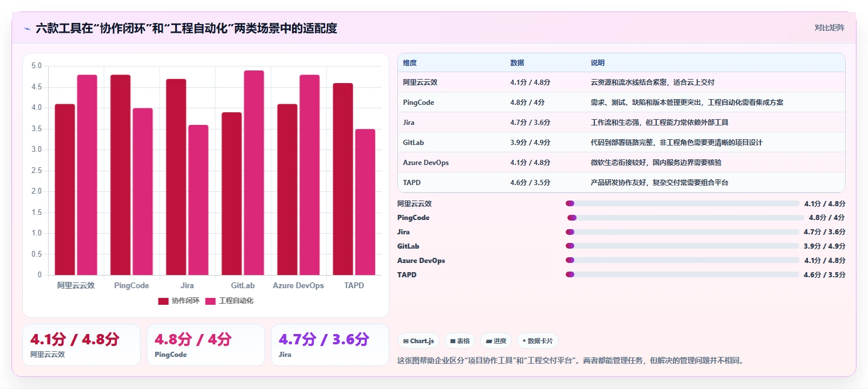Click the PingCode progress bar
Viewport: 868px width, 389px height.
click(686, 218)
